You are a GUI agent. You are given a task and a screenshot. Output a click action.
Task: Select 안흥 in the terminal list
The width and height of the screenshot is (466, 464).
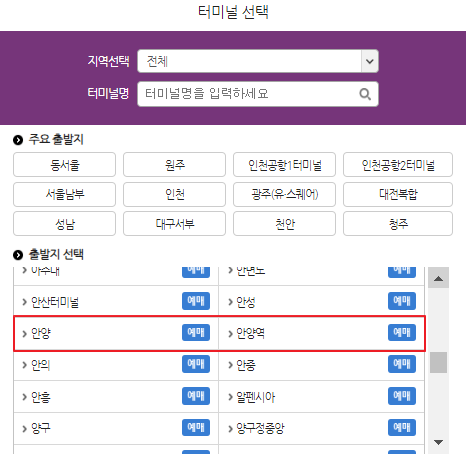(41, 397)
